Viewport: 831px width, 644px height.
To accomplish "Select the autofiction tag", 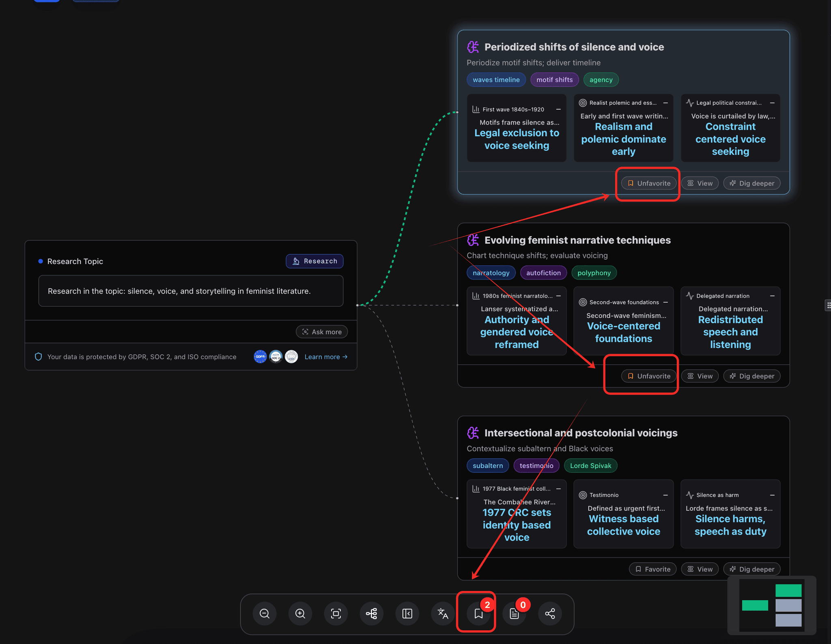I will pos(543,273).
